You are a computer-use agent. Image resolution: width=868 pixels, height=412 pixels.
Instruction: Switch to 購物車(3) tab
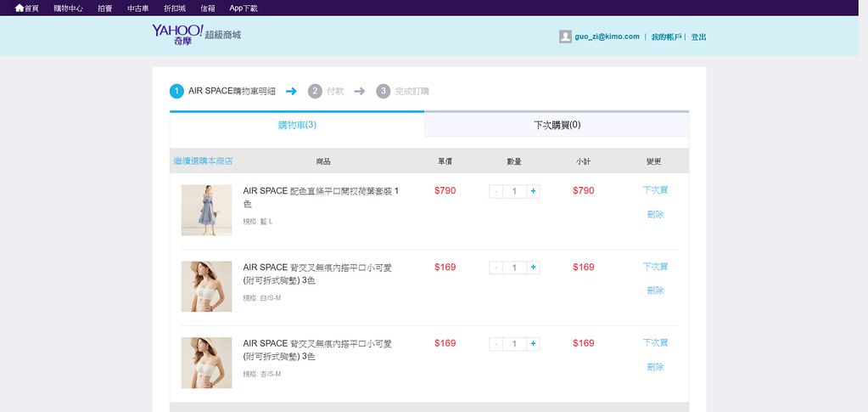297,125
